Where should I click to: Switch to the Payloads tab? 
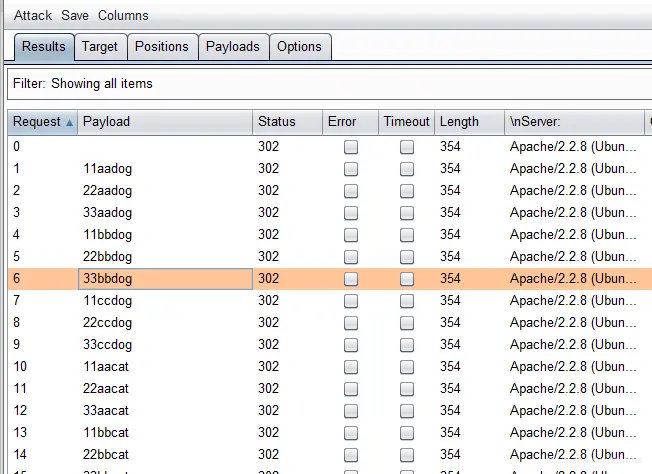[x=233, y=46]
